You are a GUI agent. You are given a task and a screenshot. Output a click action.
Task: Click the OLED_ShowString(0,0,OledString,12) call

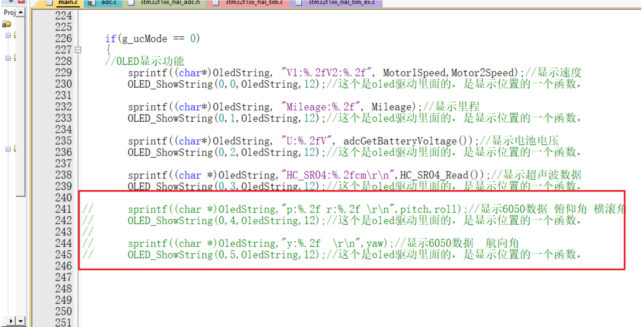click(223, 84)
